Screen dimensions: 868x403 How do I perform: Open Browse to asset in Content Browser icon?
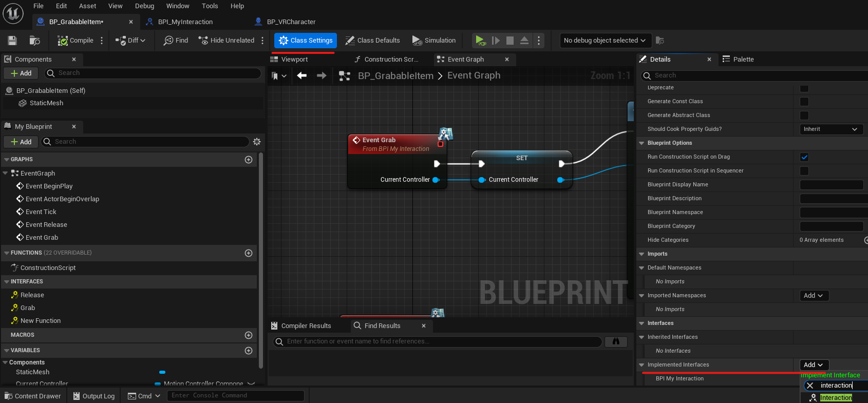coord(35,41)
